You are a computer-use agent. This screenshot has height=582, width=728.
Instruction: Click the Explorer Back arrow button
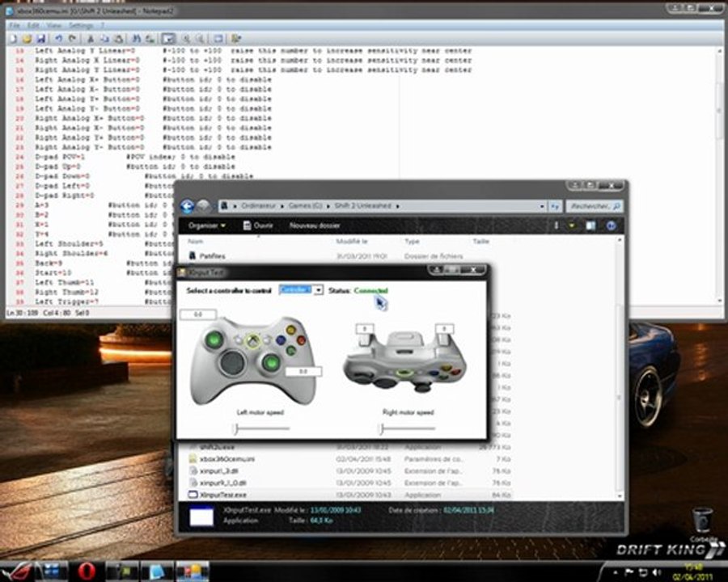coord(188,206)
